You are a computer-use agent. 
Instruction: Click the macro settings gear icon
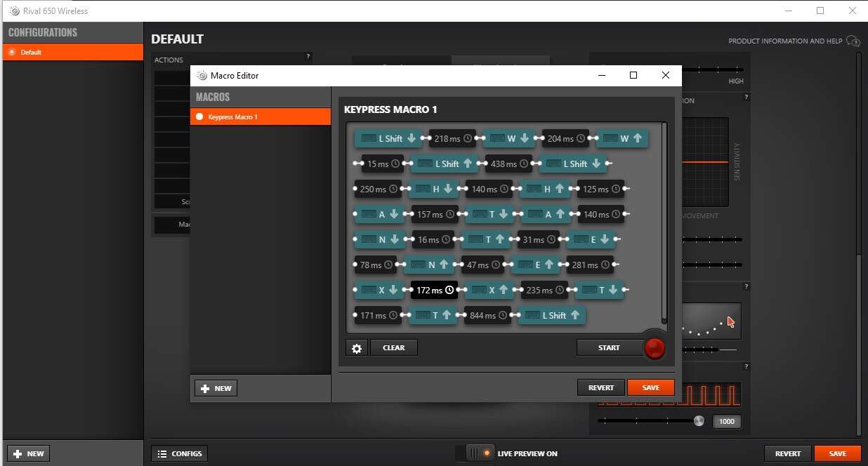(357, 348)
